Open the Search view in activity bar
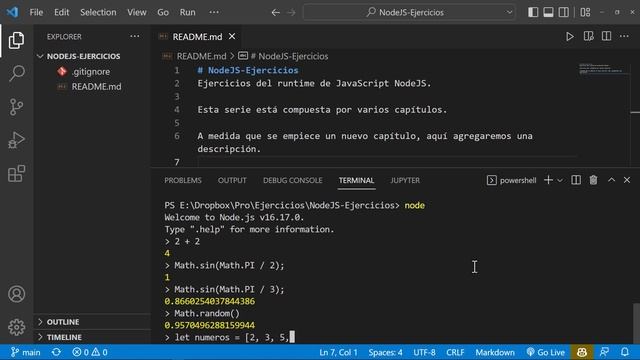 (16, 73)
